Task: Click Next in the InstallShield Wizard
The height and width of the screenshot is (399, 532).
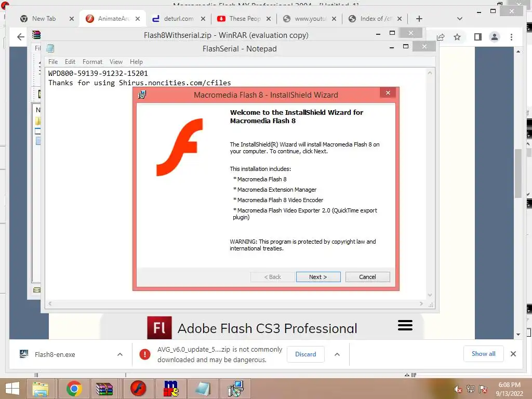Action: 318,277
